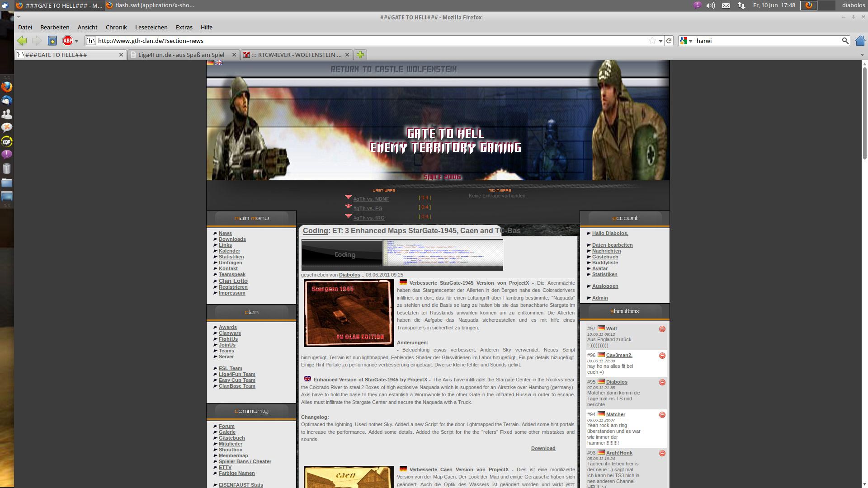Image resolution: width=868 pixels, height=488 pixels.
Task: Close the Liga4Fun.de tab
Action: pos(234,55)
